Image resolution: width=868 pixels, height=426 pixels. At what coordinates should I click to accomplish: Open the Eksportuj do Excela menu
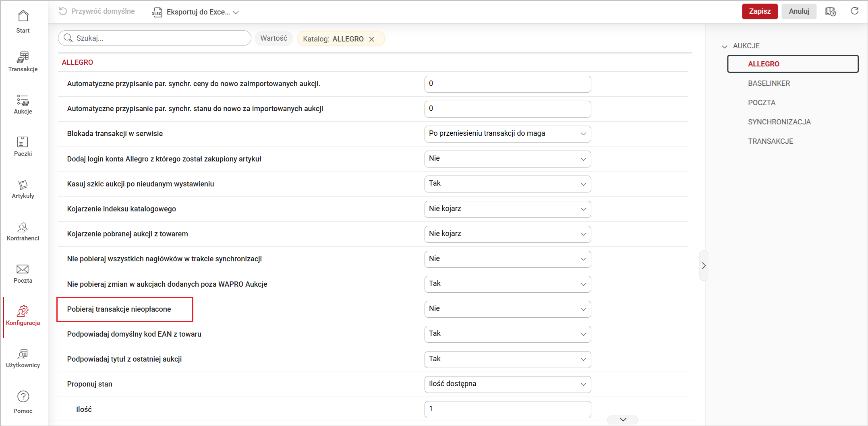[196, 12]
